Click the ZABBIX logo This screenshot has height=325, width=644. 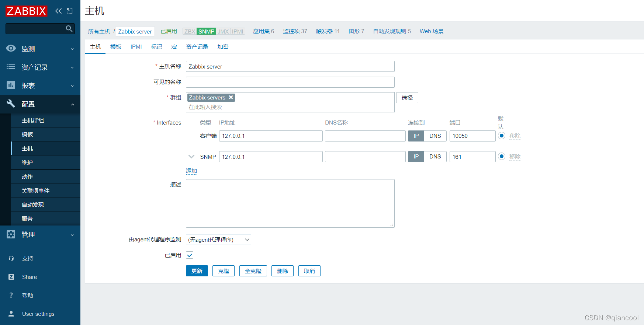tap(26, 11)
